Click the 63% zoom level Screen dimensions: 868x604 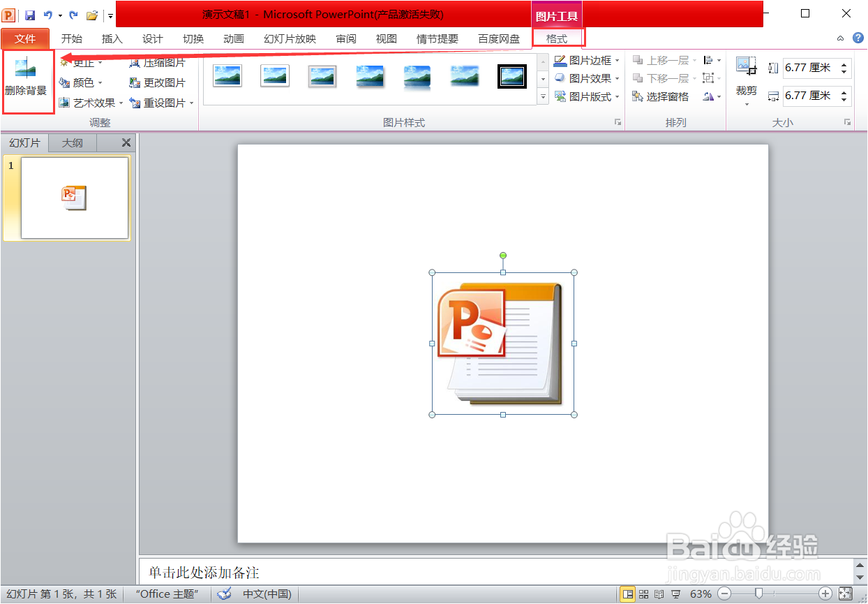(701, 594)
